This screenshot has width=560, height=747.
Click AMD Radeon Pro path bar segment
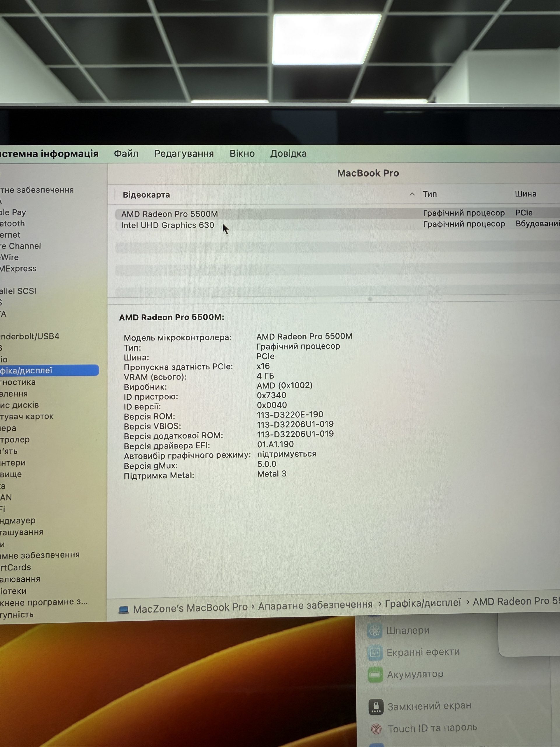click(516, 601)
